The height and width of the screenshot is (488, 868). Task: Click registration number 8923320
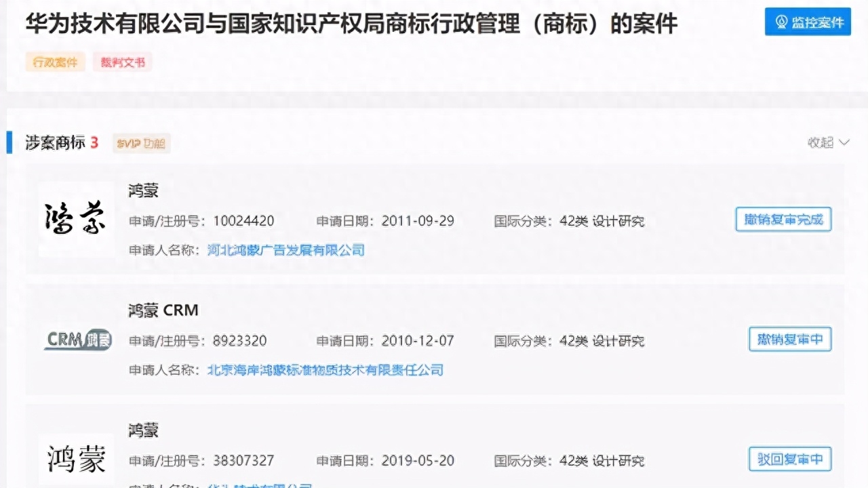pos(240,341)
